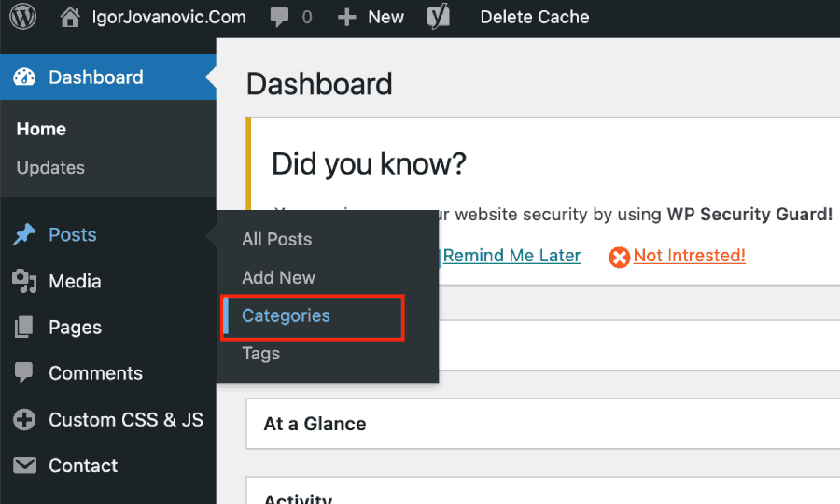Click the Custom CSS & JS plus icon
Image resolution: width=840 pixels, height=504 pixels.
[x=24, y=419]
